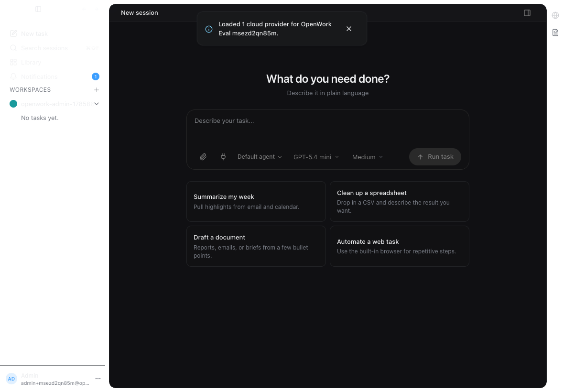Add a new workspace with plus icon
564x392 pixels.
click(97, 90)
